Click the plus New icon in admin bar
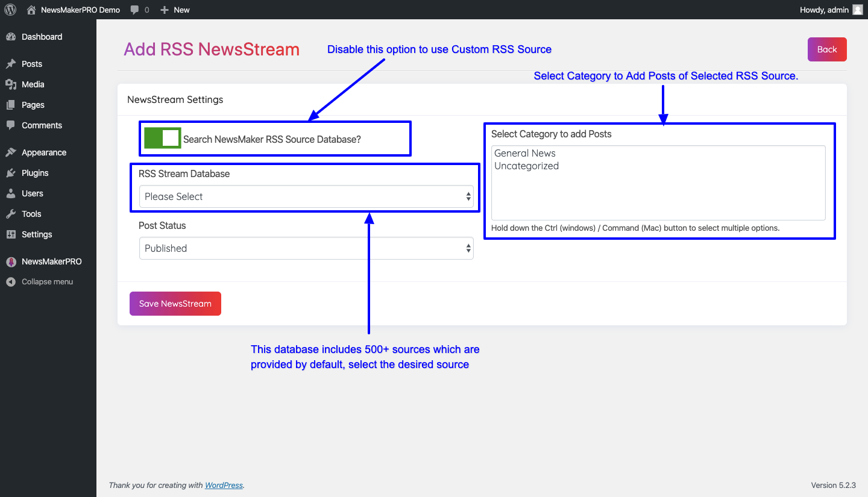The width and height of the screenshot is (868, 497). pyautogui.click(x=165, y=10)
